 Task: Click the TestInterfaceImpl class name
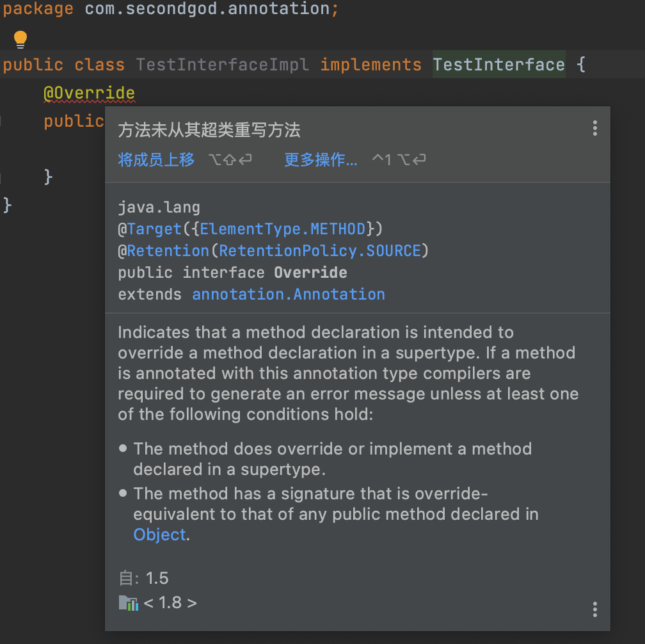(x=222, y=65)
